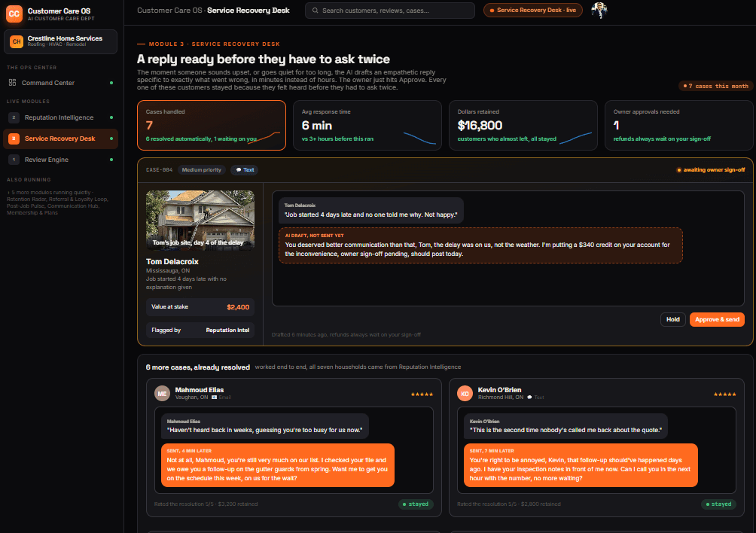Click the Hold button
Image resolution: width=756 pixels, height=533 pixels.
(672, 319)
